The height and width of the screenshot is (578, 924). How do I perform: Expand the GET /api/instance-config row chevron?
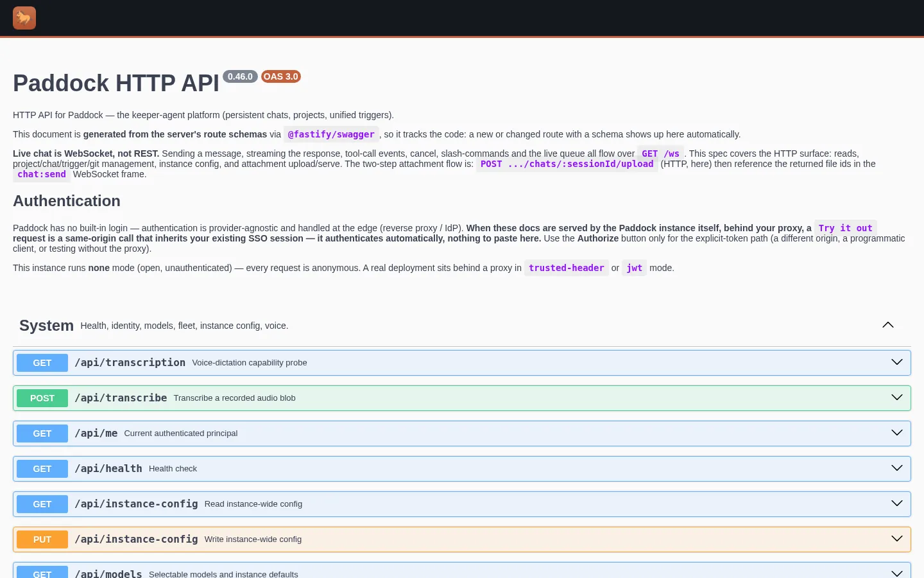tap(897, 504)
